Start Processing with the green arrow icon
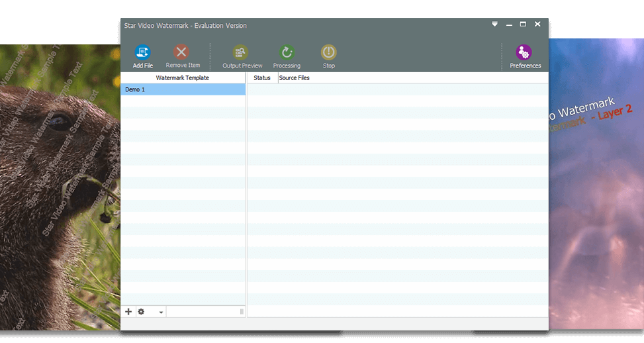This screenshot has height=343, width=644. click(x=287, y=52)
